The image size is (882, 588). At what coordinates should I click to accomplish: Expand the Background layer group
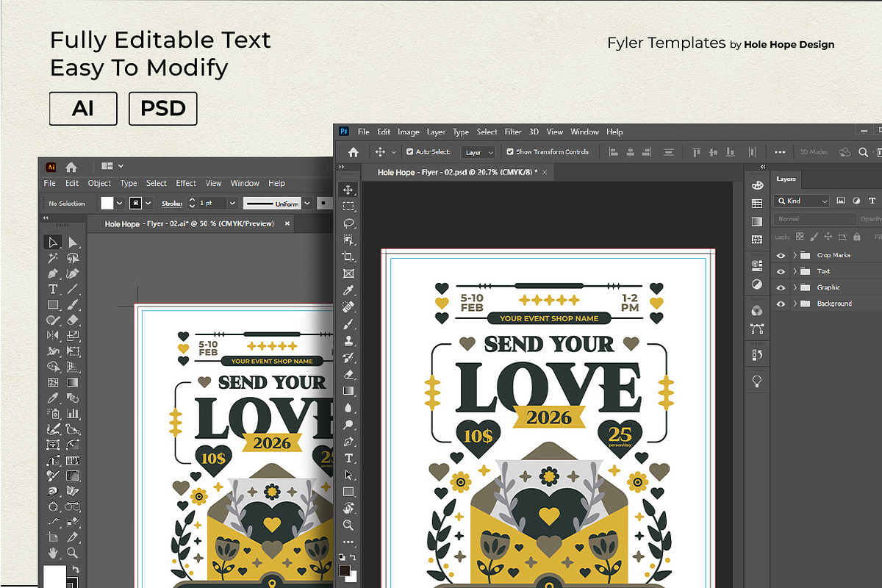click(x=795, y=304)
